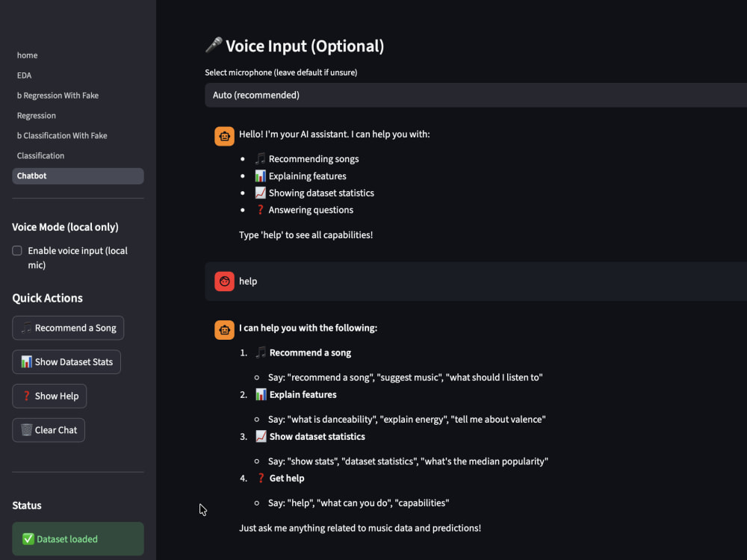Click bar chart icon beside Explain features
The width and height of the screenshot is (747, 560).
click(x=261, y=394)
